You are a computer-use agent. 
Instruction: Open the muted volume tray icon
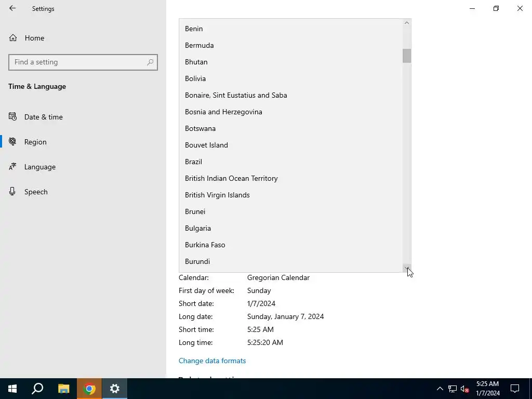[464, 389]
